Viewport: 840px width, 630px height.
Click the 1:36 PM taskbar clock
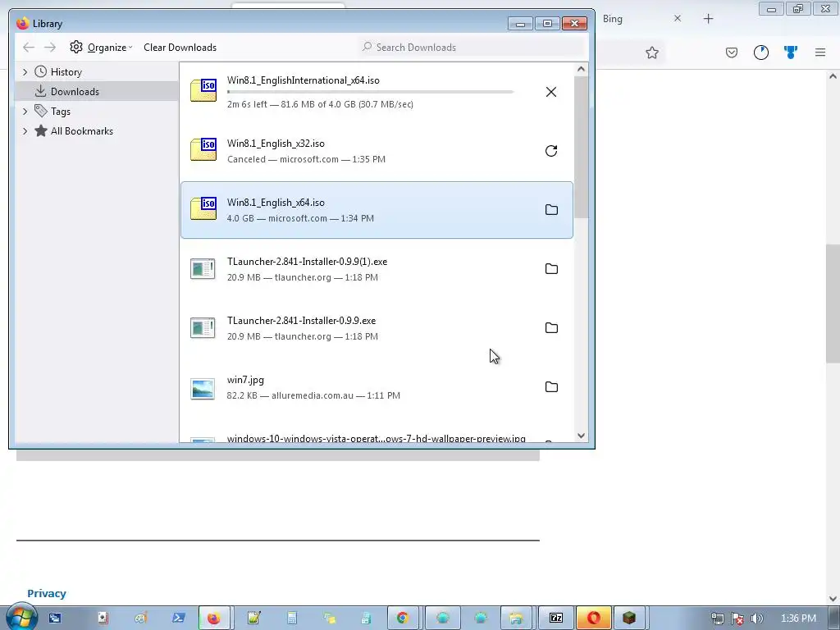tap(798, 619)
